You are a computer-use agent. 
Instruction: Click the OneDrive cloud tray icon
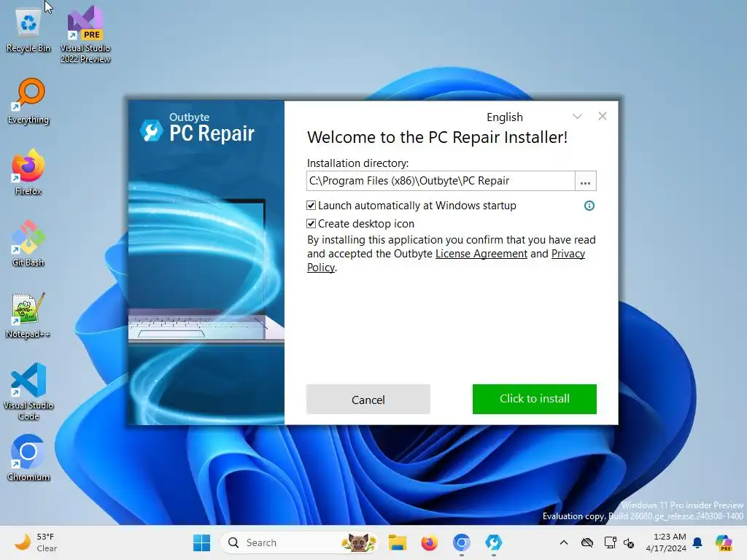tap(587, 542)
